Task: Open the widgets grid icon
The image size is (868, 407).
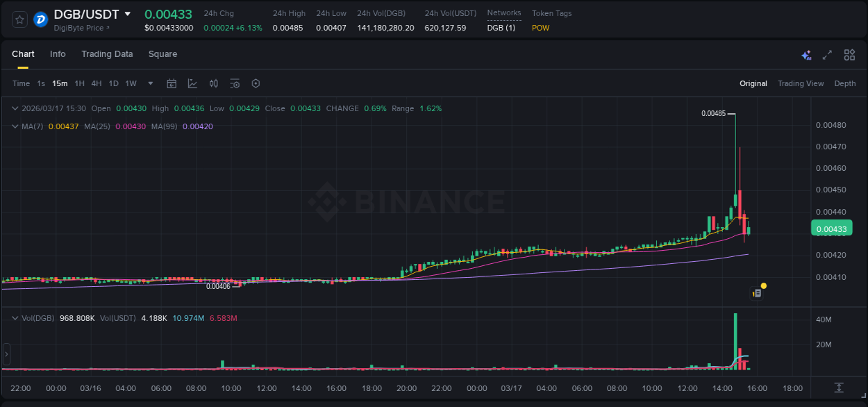Action: (849, 54)
